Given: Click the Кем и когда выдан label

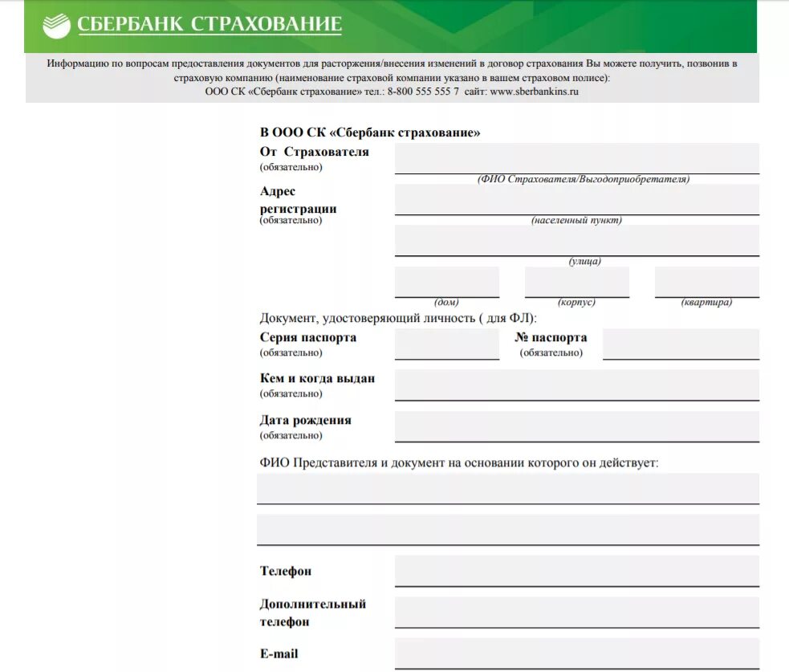Looking at the screenshot, I should click(317, 378).
